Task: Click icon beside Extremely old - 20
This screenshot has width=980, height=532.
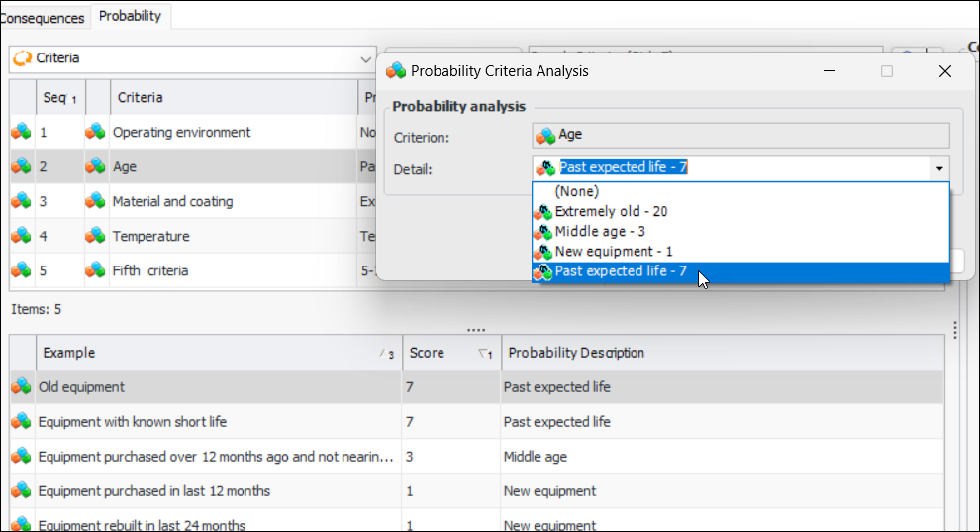Action: click(542, 212)
